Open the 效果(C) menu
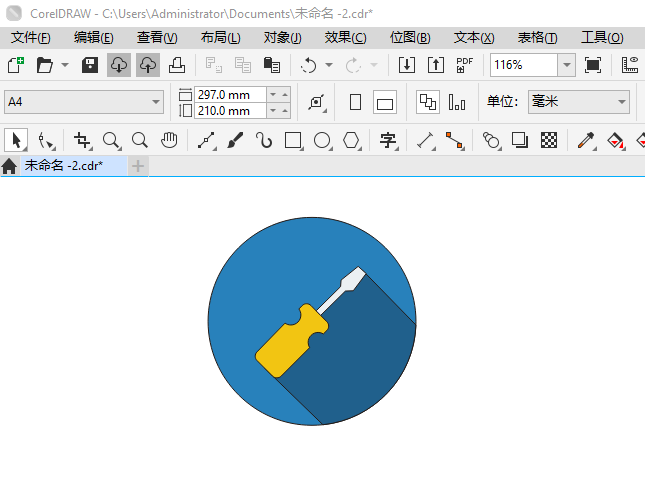645x495 pixels. [x=346, y=38]
